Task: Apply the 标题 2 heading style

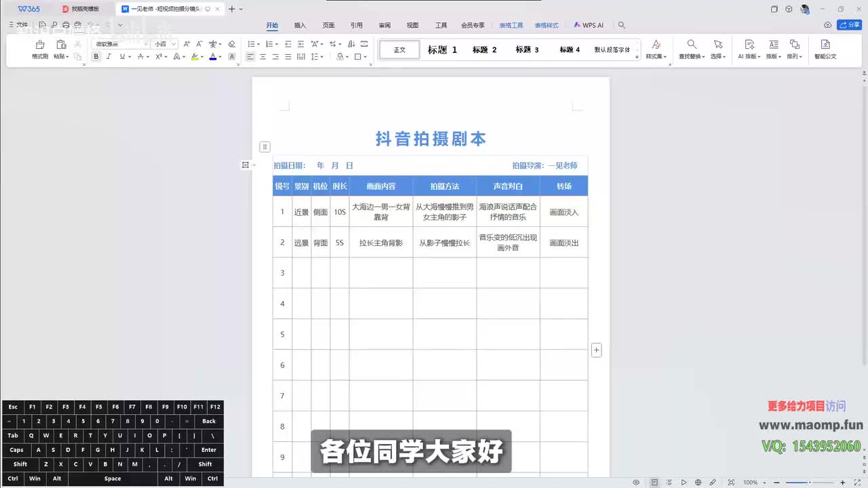Action: pyautogui.click(x=485, y=49)
